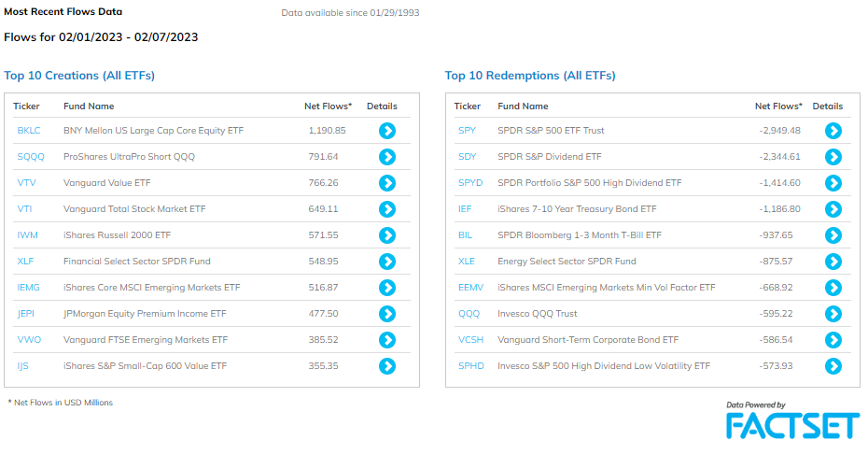868x454 pixels.
Task: Click the -573.93 net flow value
Action: (x=776, y=366)
